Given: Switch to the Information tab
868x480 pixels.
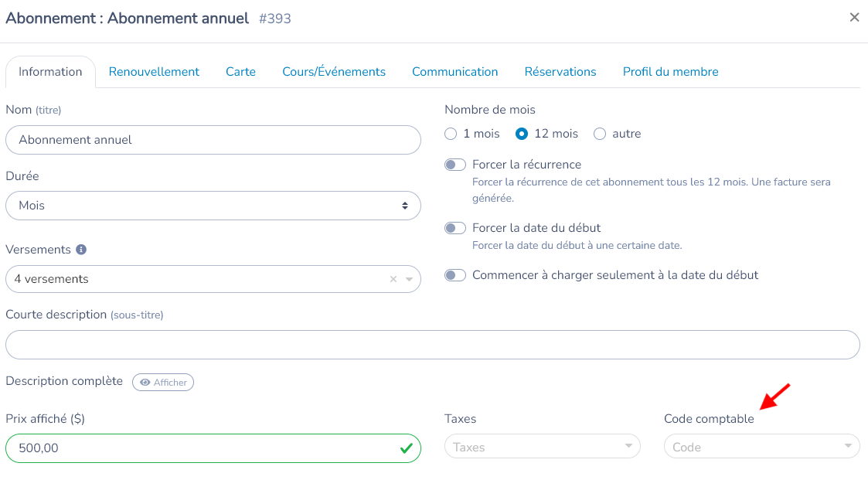Looking at the screenshot, I should pyautogui.click(x=50, y=72).
